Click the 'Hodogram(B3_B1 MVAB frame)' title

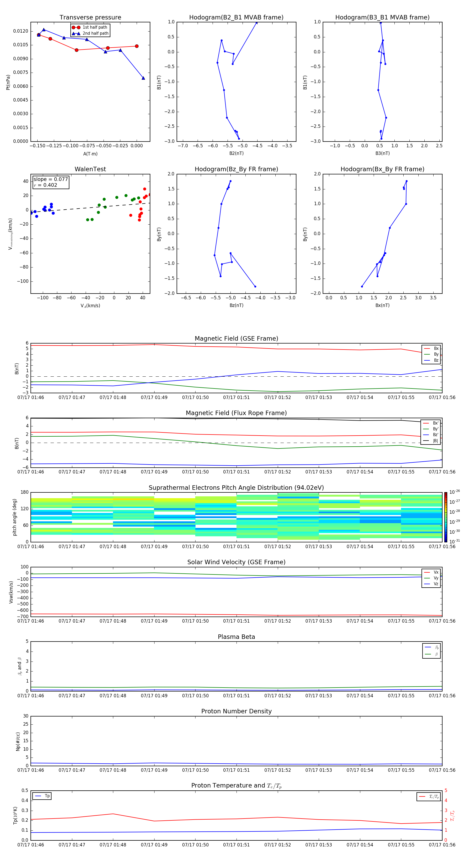382,18
